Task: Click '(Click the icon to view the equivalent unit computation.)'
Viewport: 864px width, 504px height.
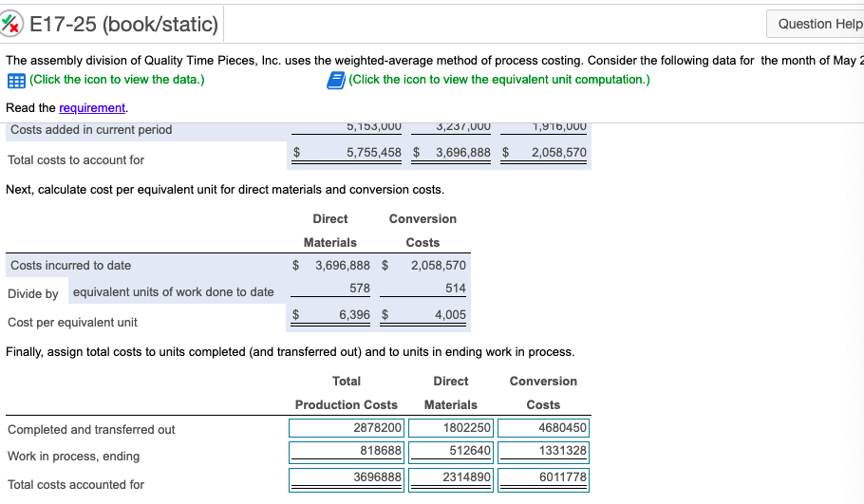Action: coord(499,80)
